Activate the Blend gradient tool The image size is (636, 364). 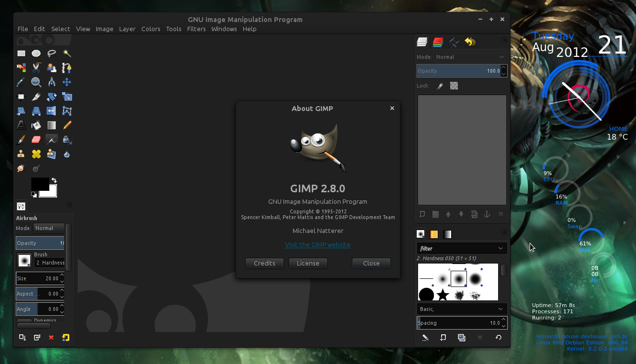tap(52, 125)
